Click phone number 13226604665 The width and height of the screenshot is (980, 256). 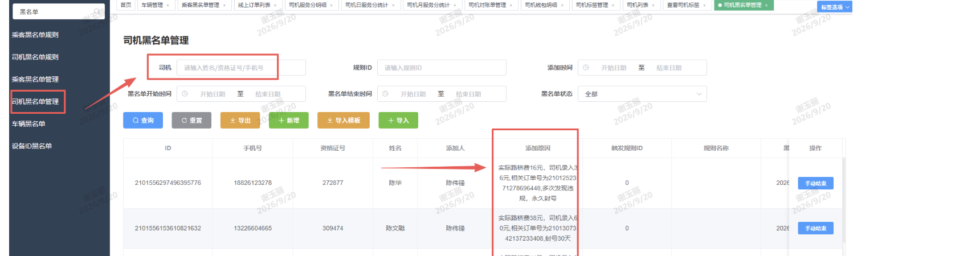pyautogui.click(x=252, y=228)
